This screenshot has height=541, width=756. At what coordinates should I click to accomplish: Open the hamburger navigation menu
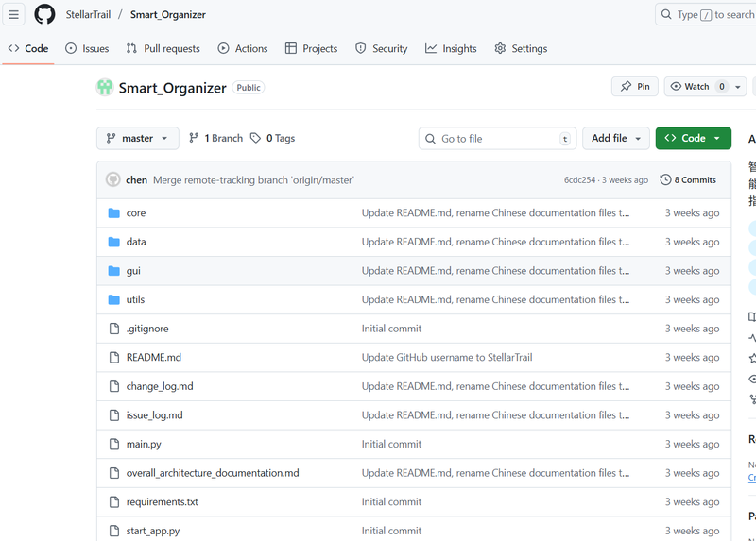point(14,14)
